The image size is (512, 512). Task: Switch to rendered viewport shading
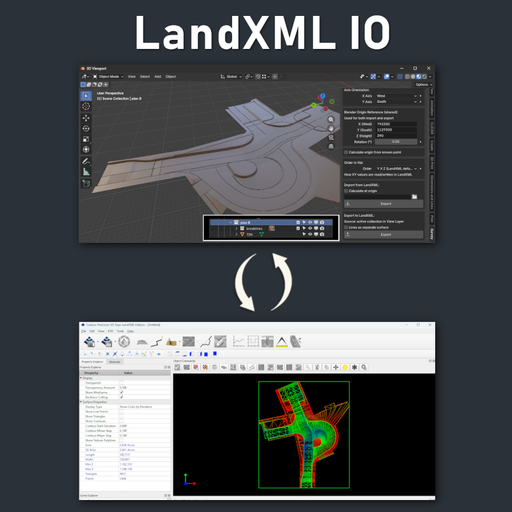coord(424,77)
